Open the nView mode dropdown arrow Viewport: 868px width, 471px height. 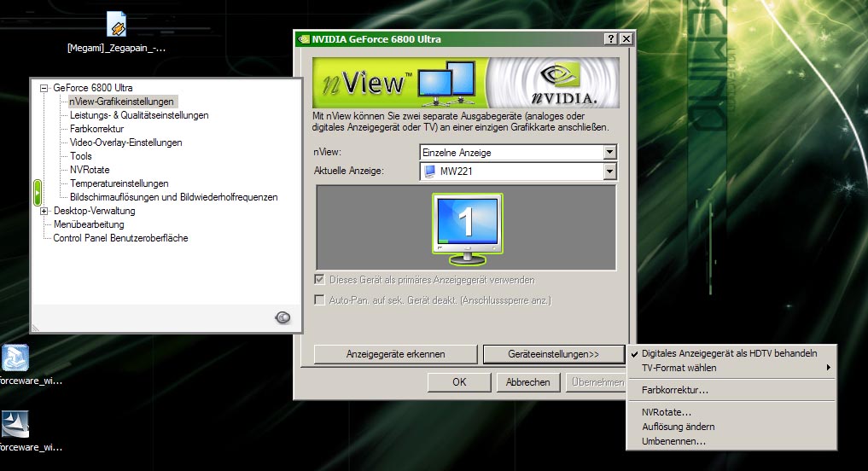pyautogui.click(x=609, y=152)
